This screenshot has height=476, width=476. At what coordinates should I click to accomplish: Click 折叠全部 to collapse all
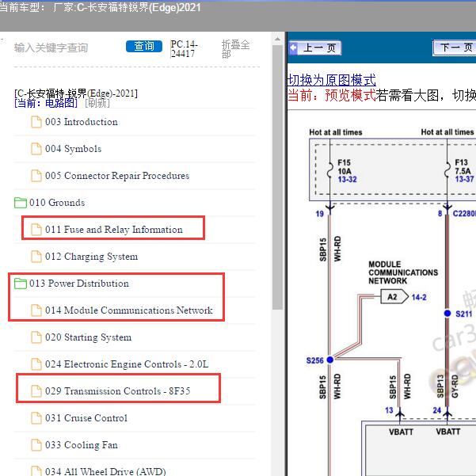point(235,48)
